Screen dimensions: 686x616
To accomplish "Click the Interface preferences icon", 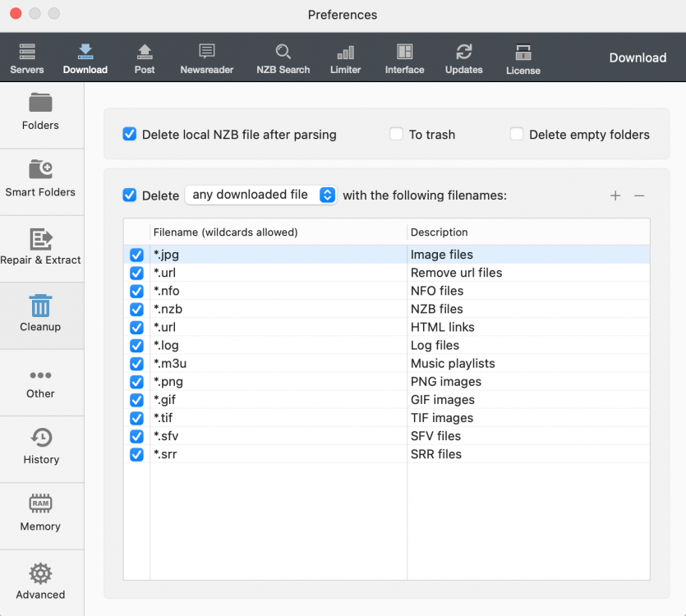I will 404,58.
